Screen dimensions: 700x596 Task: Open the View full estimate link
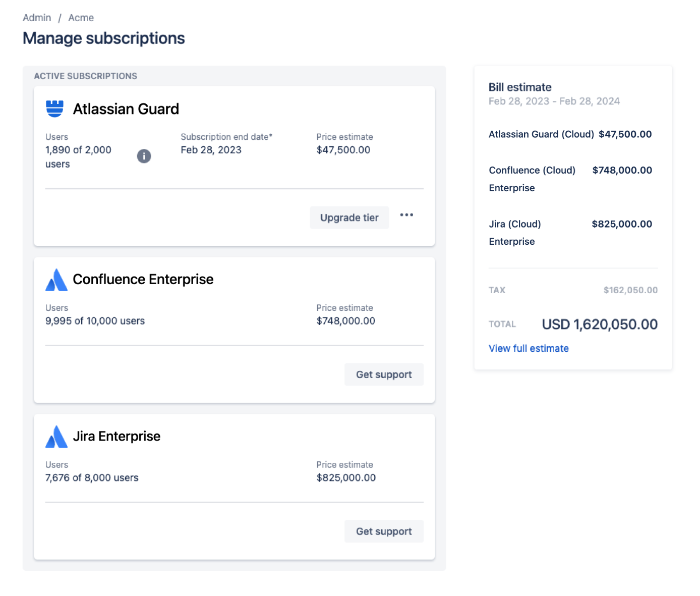pos(529,348)
